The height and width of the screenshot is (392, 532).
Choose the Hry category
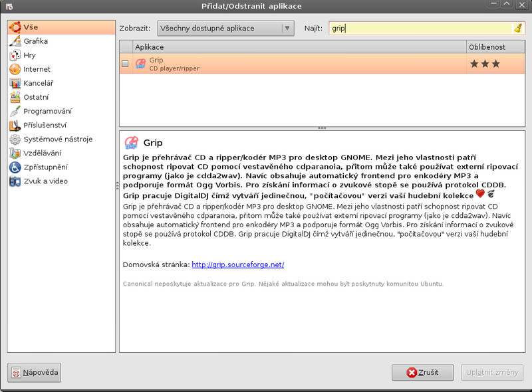click(61, 55)
